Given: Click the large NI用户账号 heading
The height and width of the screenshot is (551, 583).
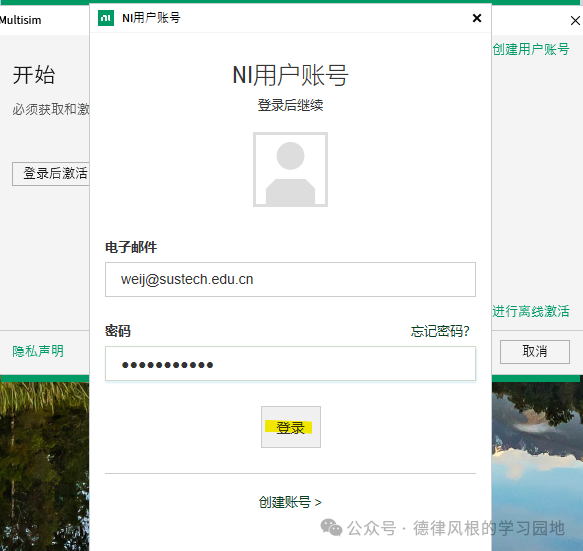Looking at the screenshot, I should coord(290,75).
